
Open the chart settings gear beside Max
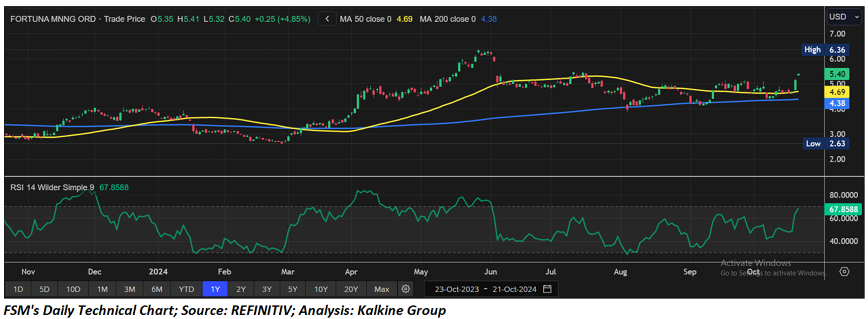point(405,289)
